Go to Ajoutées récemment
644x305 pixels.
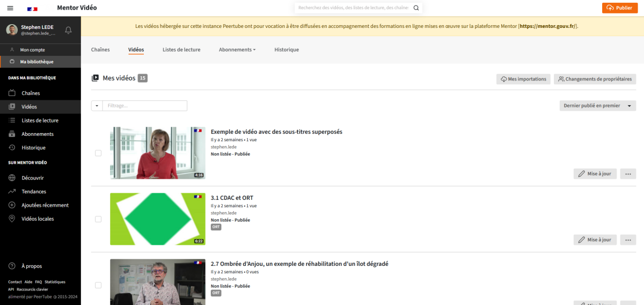(x=45, y=205)
